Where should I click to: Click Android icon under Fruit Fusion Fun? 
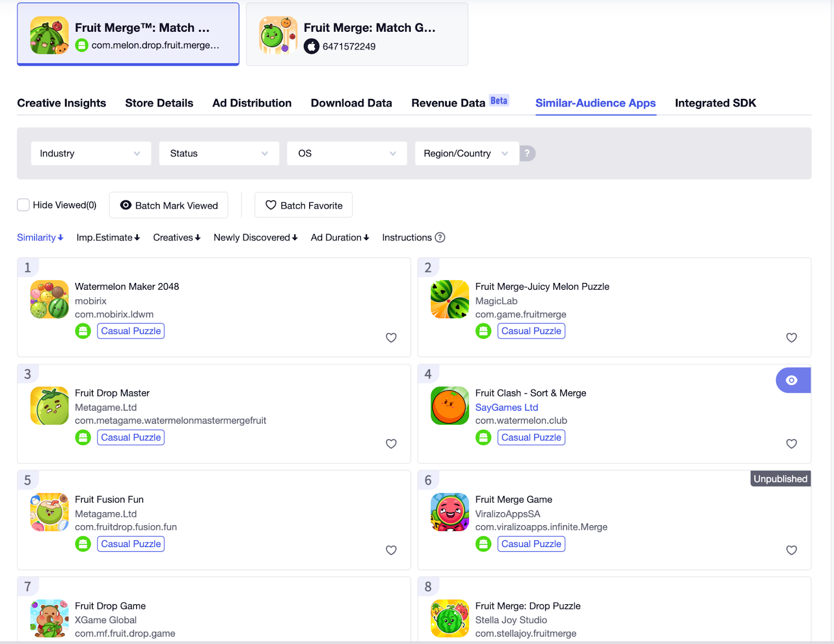click(x=83, y=544)
